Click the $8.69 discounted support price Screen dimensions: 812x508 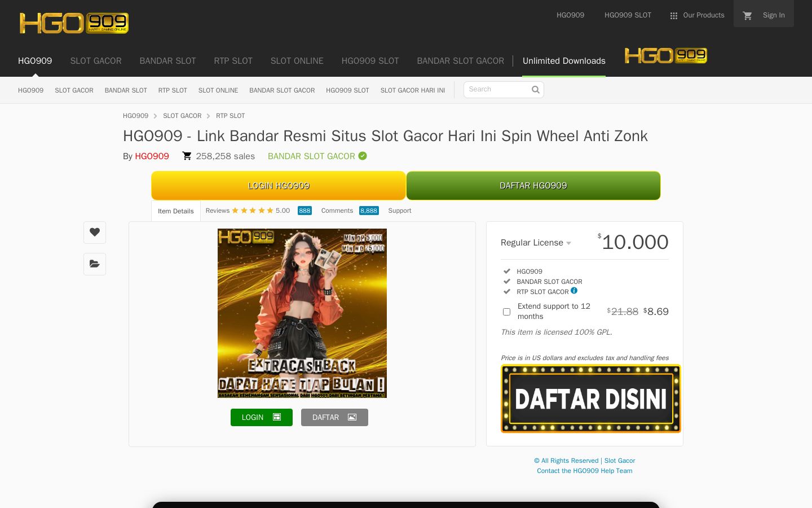(656, 312)
